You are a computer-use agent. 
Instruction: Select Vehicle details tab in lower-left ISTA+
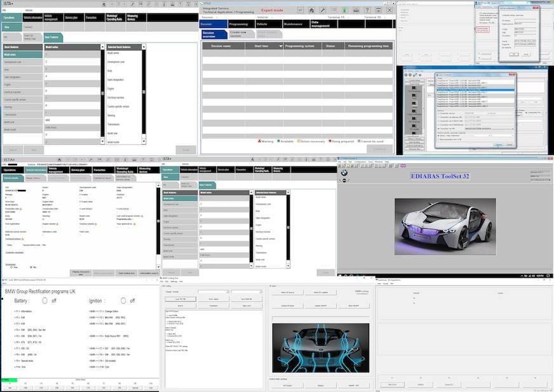[x=12, y=178]
